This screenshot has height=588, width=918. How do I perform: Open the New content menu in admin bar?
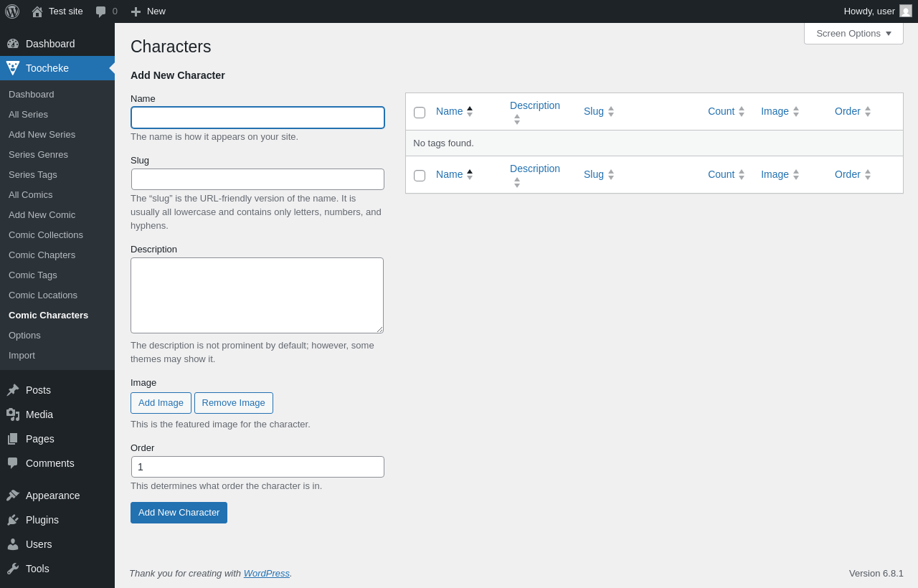(x=148, y=11)
